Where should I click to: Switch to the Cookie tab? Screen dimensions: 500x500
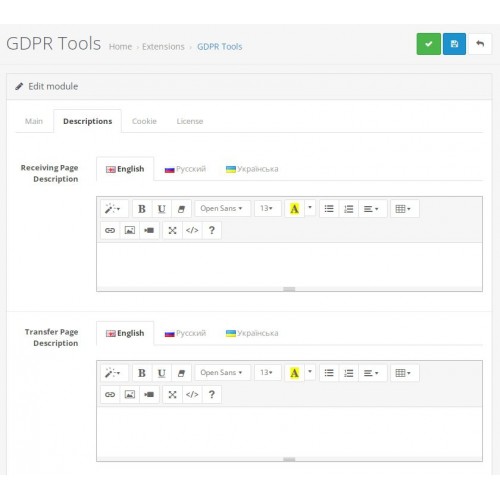tap(144, 121)
